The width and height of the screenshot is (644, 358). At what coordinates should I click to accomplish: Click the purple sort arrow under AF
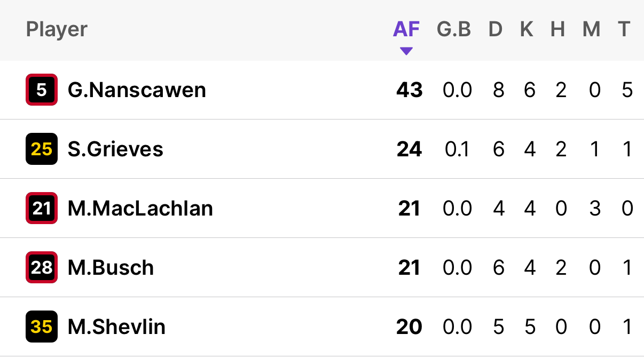pos(406,52)
